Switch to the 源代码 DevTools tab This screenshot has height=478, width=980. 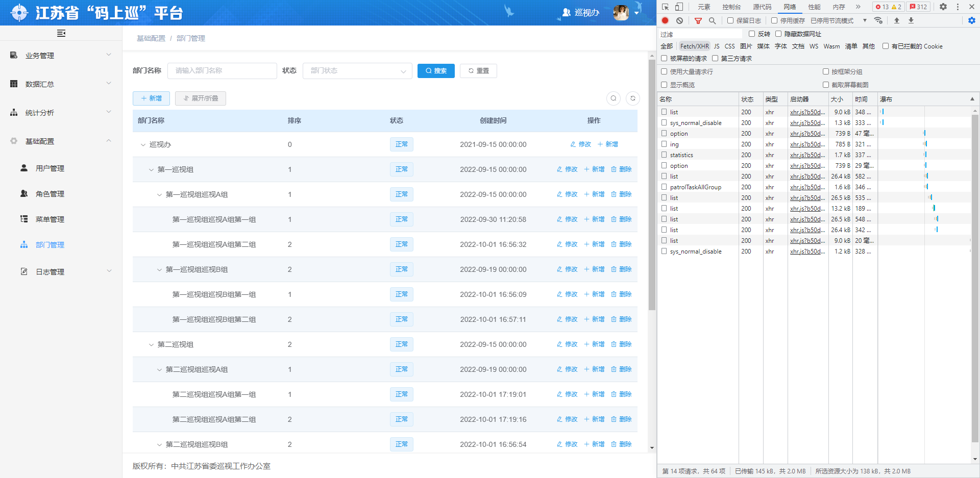[762, 7]
